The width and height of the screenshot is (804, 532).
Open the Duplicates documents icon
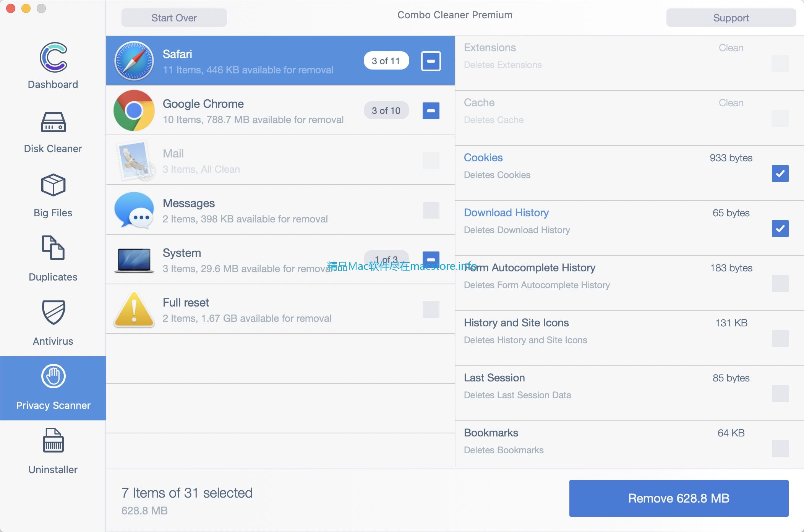click(53, 248)
